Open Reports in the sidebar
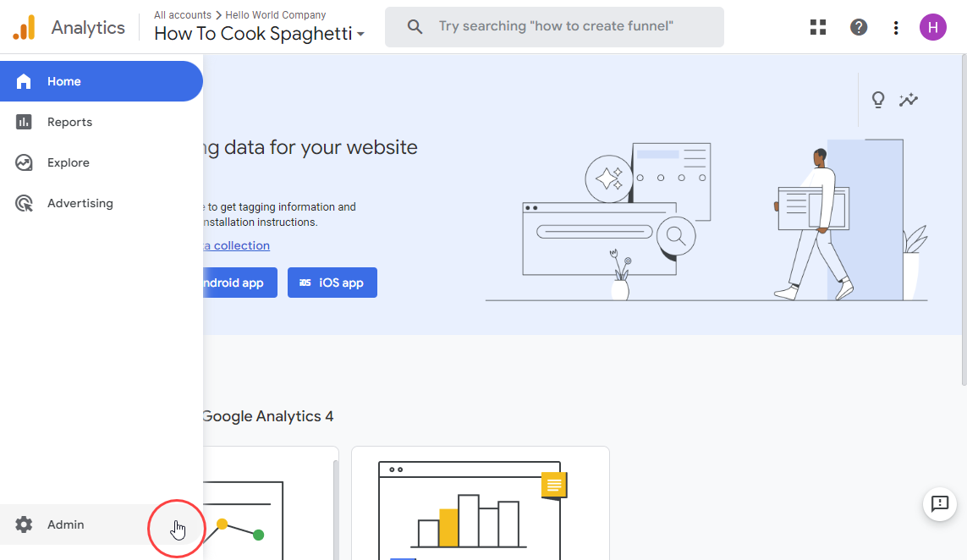This screenshot has height=560, width=967. point(69,122)
